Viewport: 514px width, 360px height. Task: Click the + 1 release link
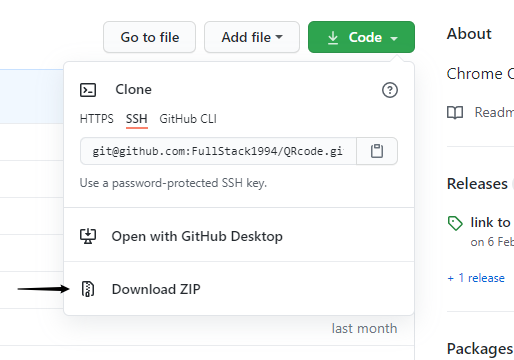coord(476,278)
